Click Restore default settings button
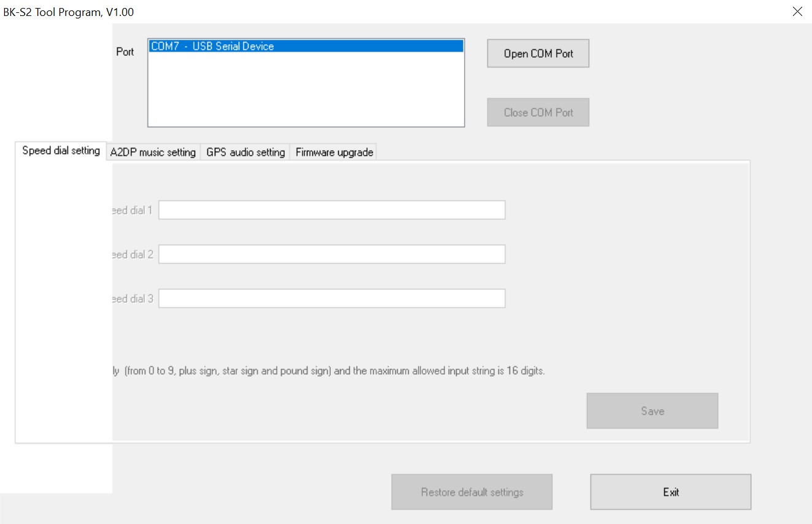 coord(471,492)
